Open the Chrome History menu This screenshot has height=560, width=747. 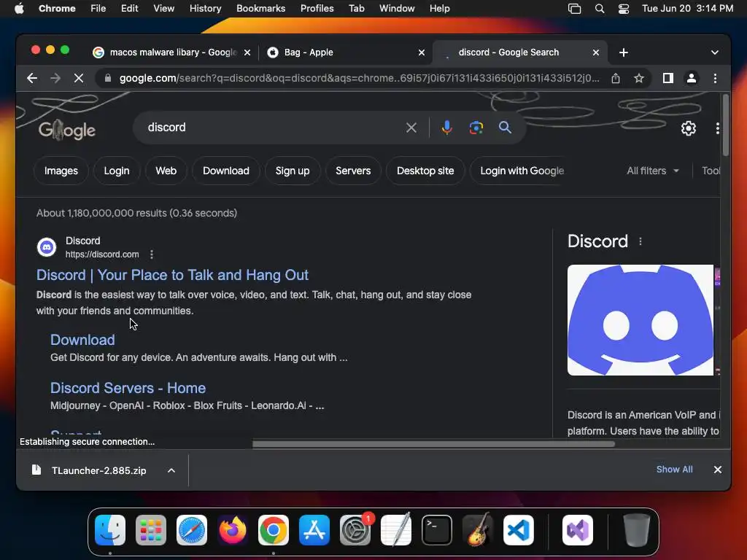[x=205, y=9]
